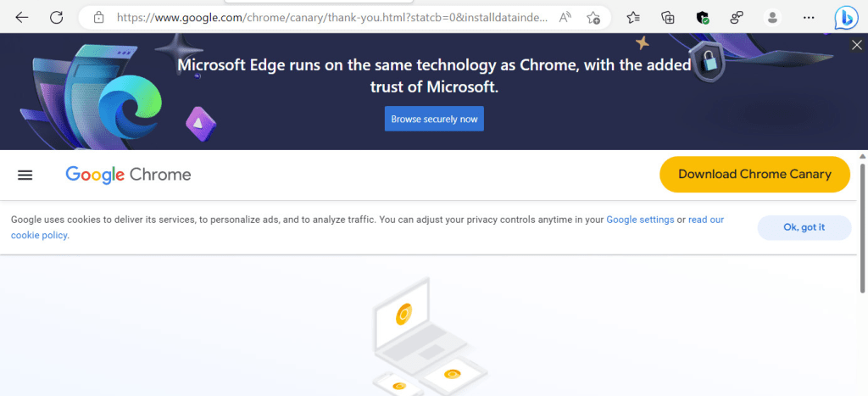868x396 pixels.
Task: View site information lock icon
Action: click(x=99, y=17)
